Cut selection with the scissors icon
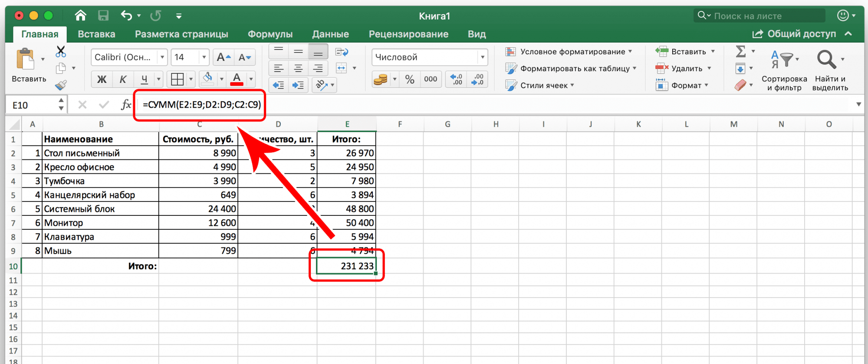The image size is (868, 364). (61, 52)
